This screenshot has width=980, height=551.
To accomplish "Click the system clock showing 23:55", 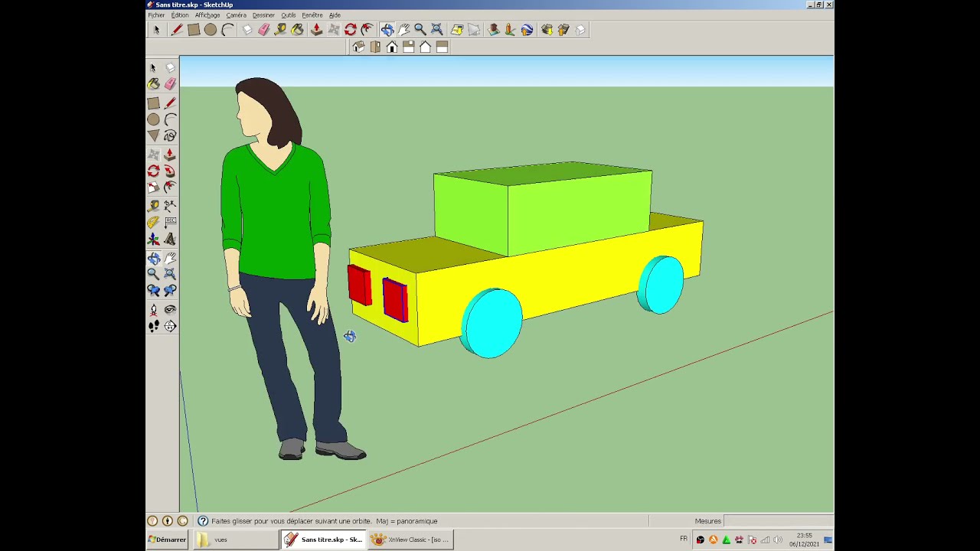I will (804, 536).
